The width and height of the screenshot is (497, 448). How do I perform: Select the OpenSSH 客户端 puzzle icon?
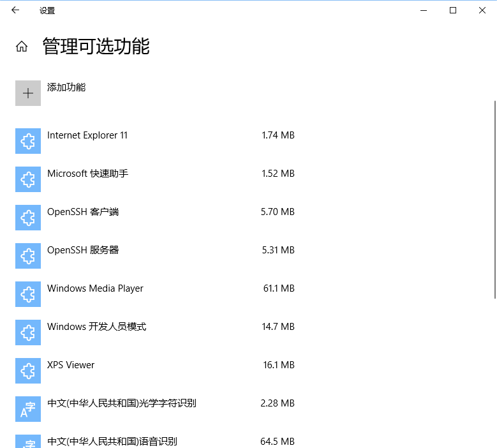[28, 218]
